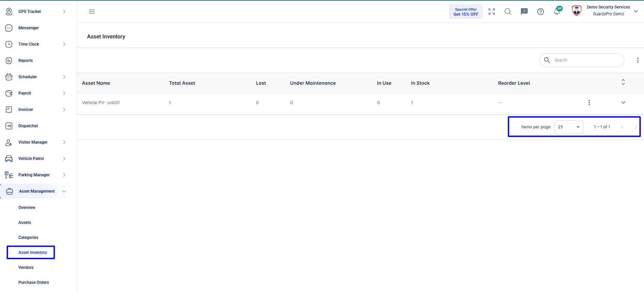Expand the Vehicle PV- unit01 row details
This screenshot has height=292, width=644.
[x=623, y=102]
